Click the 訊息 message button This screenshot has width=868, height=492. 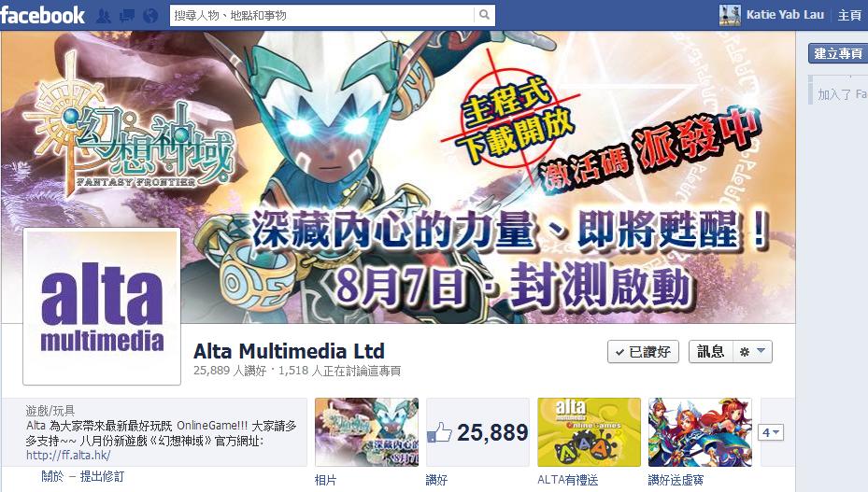(711, 351)
